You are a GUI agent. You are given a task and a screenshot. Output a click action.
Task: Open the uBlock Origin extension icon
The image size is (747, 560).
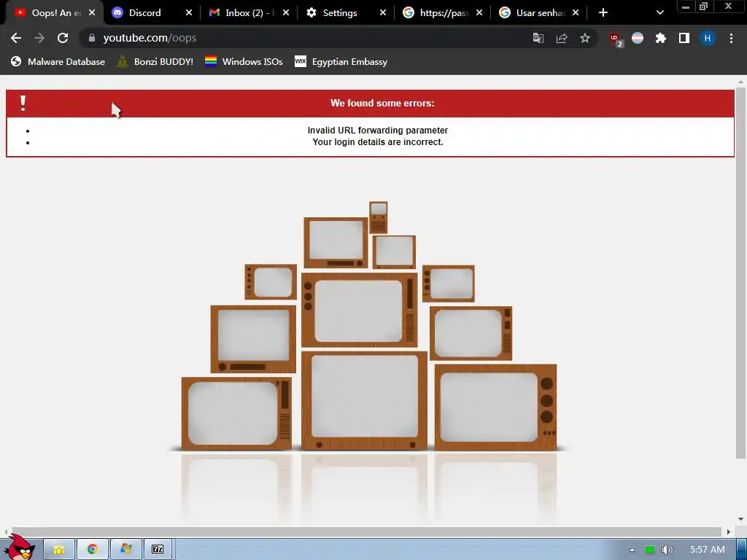pos(615,39)
